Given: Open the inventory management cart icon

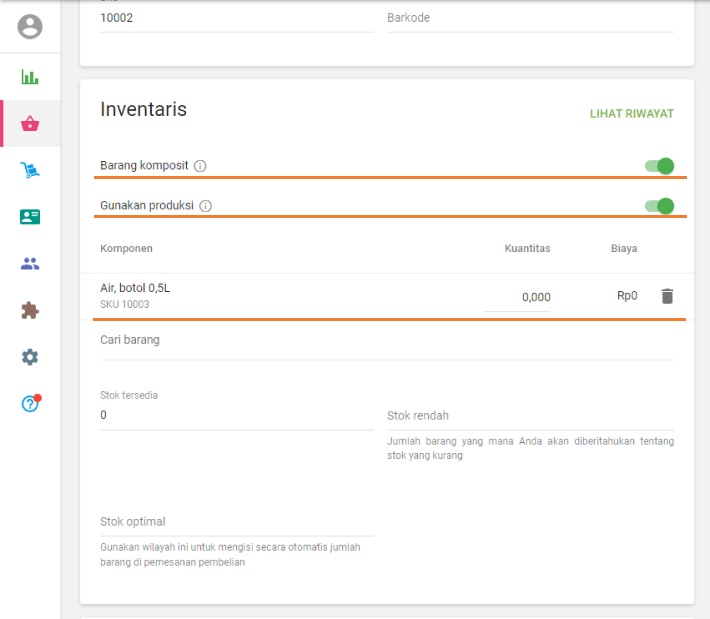Looking at the screenshot, I should coord(30,171).
